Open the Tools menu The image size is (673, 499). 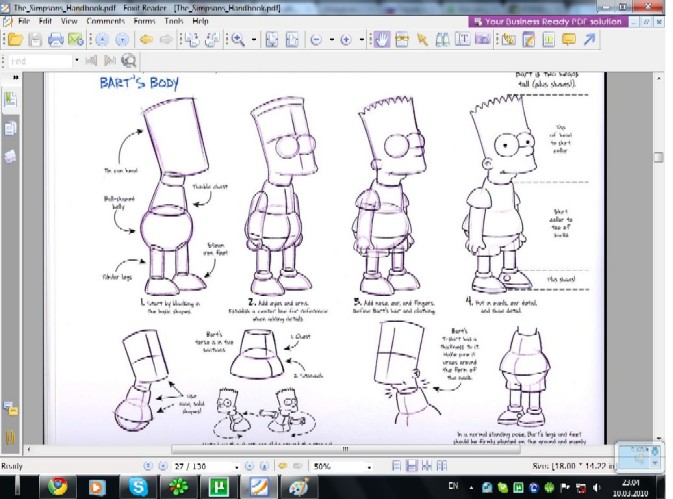coord(173,21)
